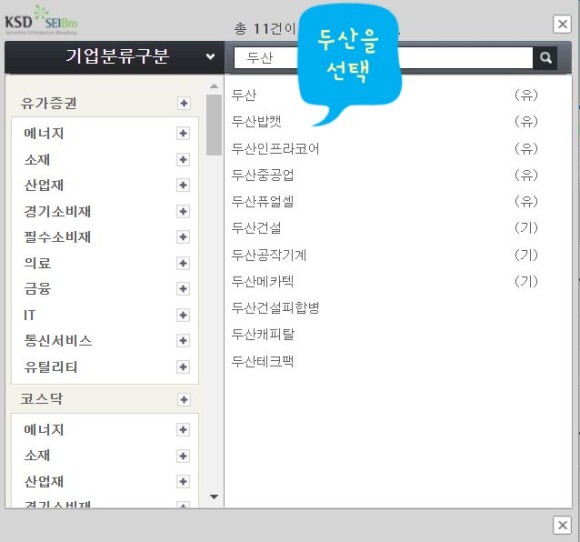Viewport: 580px width, 542px height.
Task: Close the popup with top X button
Action: pyautogui.click(x=562, y=24)
